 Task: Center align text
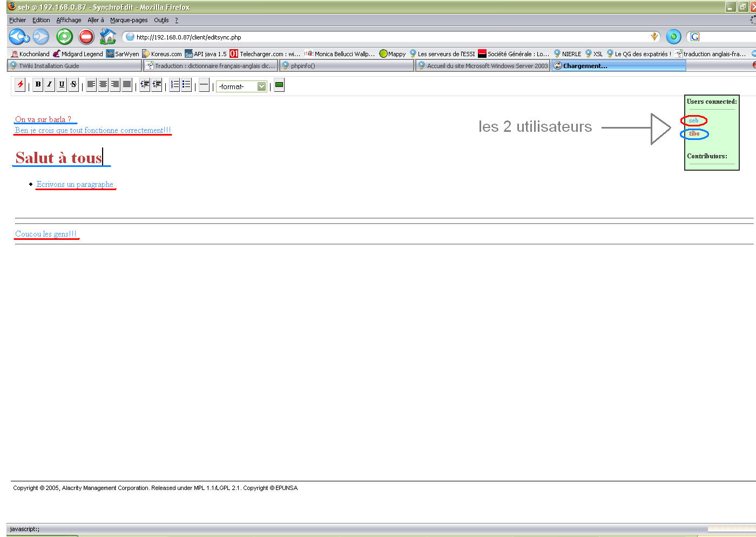[103, 85]
